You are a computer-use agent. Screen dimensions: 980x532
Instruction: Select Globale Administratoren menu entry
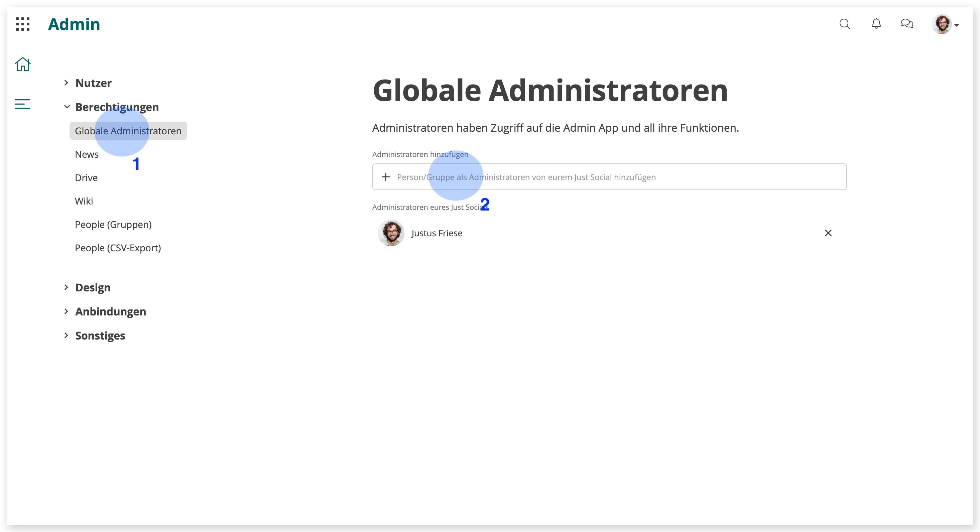128,131
